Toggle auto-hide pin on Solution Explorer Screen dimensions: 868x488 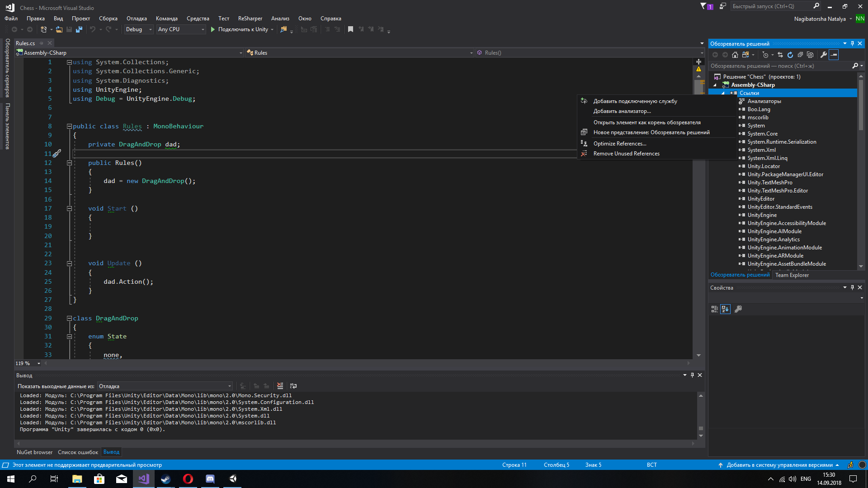pyautogui.click(x=852, y=43)
